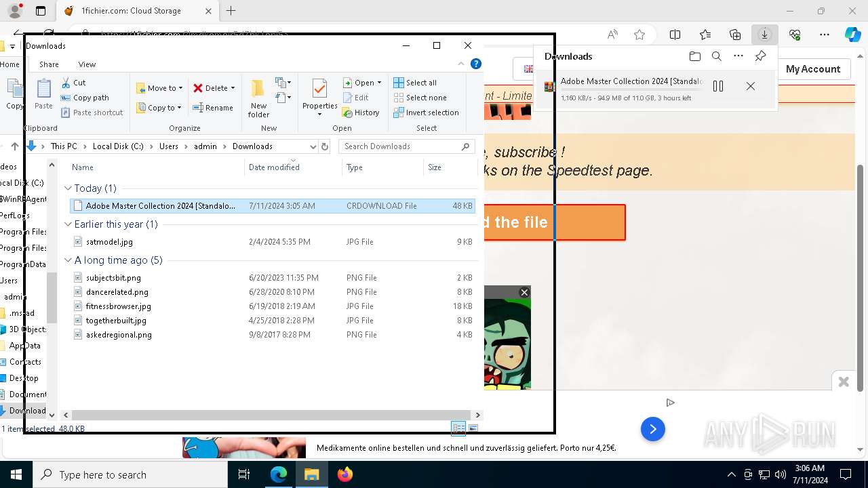Image resolution: width=868 pixels, height=488 pixels.
Task: Click in Search Downloads field
Action: [407, 146]
